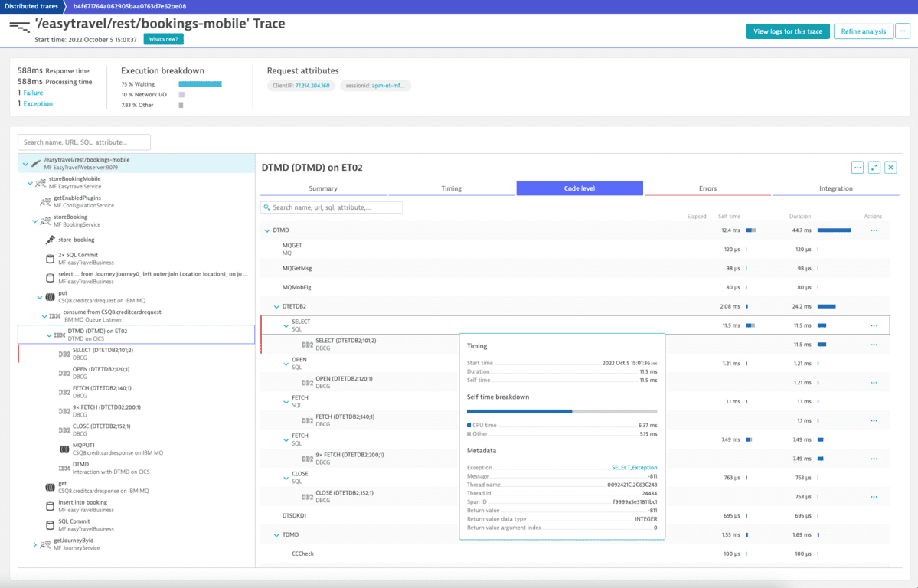Viewport: 918px width, 588px height.
Task: Open the close panel icon for DTMD view
Action: [890, 167]
